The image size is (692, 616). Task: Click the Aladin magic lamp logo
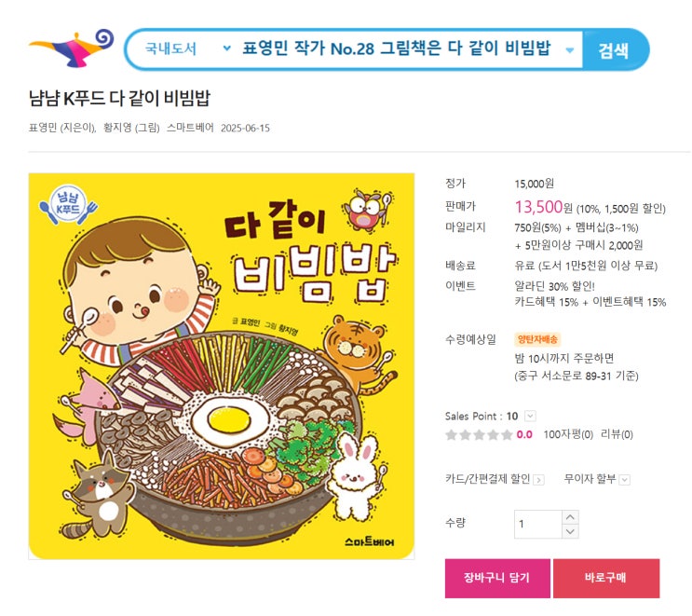click(72, 48)
